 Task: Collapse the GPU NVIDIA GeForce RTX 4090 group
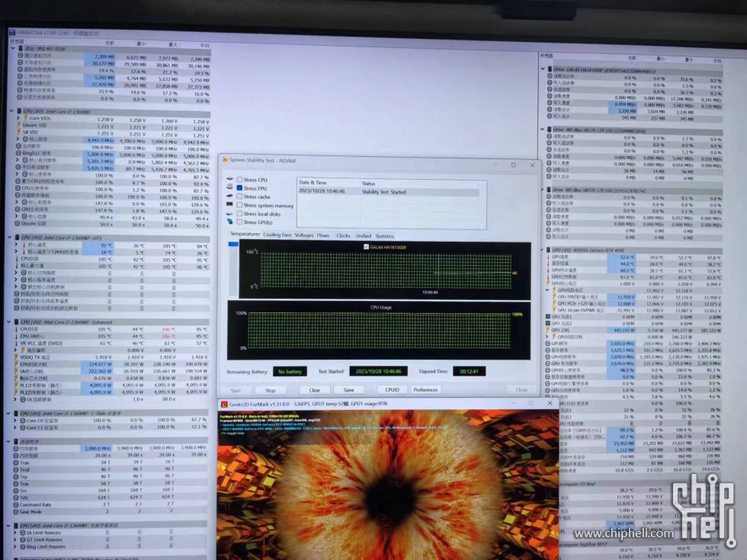tap(542, 250)
